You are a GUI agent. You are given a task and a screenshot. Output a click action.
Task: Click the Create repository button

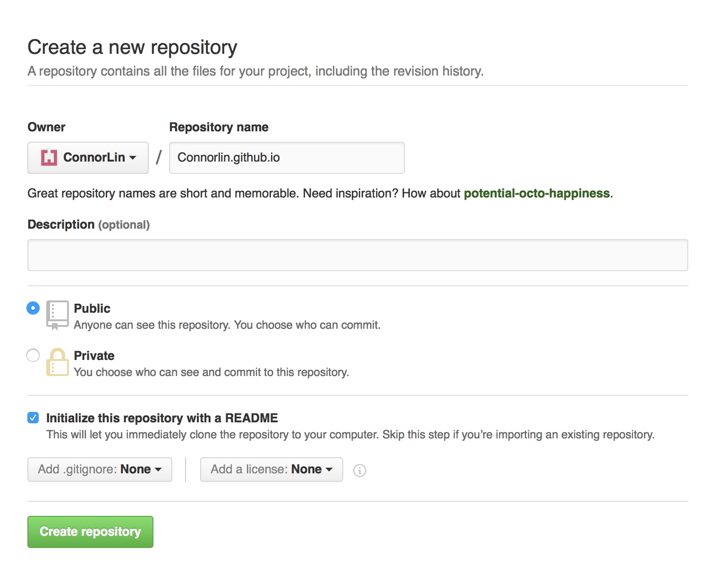(90, 532)
